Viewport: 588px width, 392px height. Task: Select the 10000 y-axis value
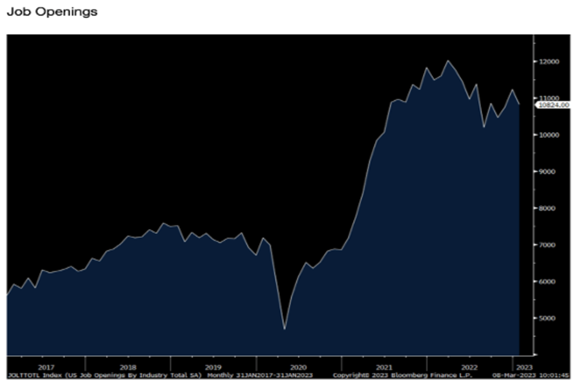point(550,135)
